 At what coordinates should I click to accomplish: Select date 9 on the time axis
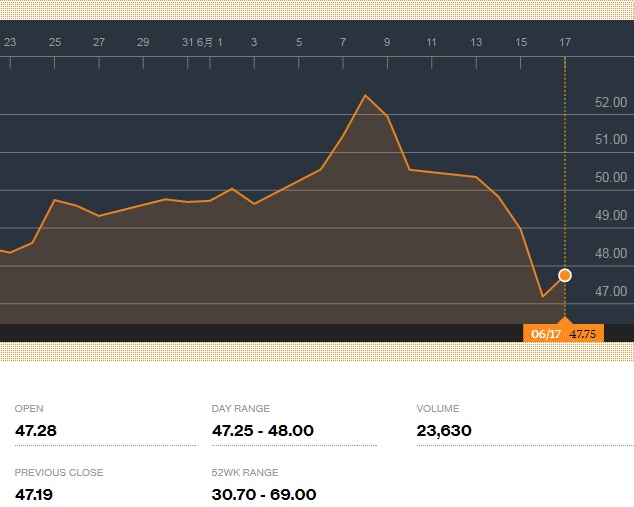click(x=387, y=42)
